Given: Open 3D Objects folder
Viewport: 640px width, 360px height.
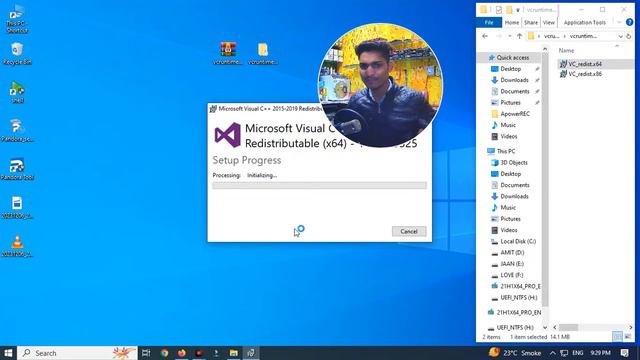Looking at the screenshot, I should (x=513, y=162).
